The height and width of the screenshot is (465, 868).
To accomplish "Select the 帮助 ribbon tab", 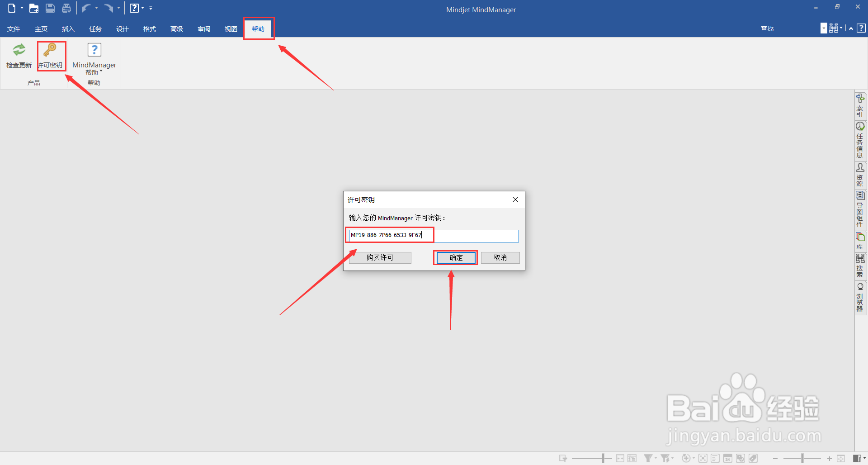I will click(x=258, y=29).
